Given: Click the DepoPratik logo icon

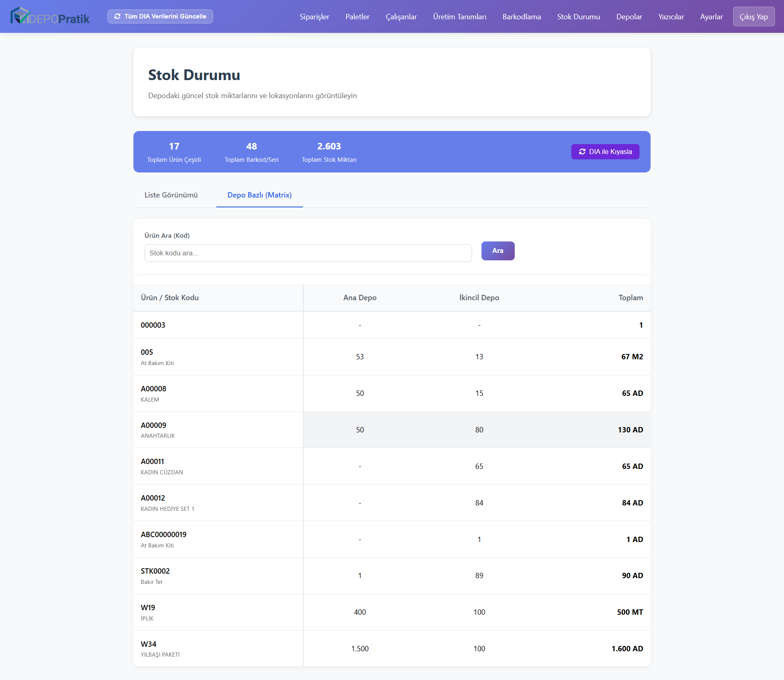Looking at the screenshot, I should 20,16.
